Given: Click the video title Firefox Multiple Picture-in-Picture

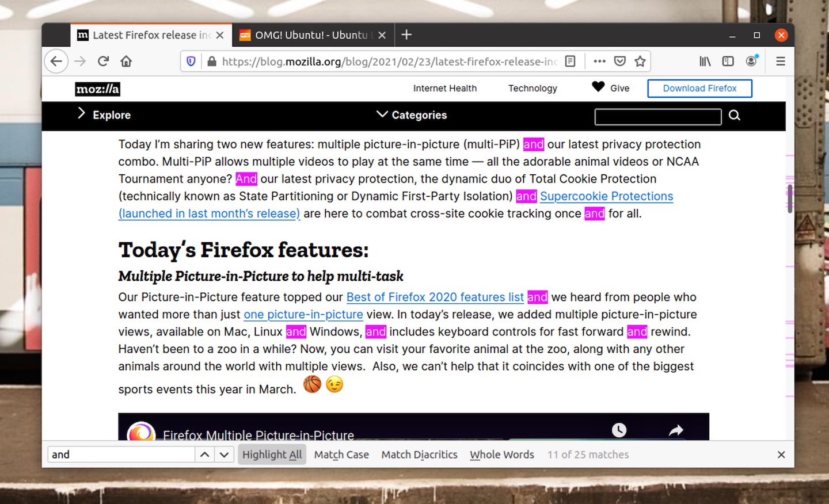Looking at the screenshot, I should (x=258, y=435).
